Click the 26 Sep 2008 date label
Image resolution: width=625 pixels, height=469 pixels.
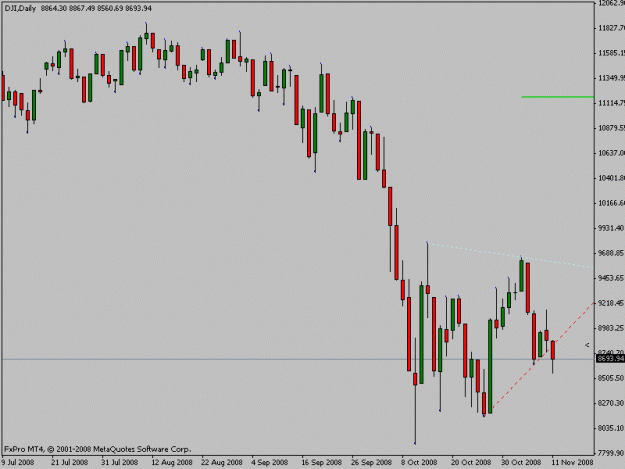(371, 462)
